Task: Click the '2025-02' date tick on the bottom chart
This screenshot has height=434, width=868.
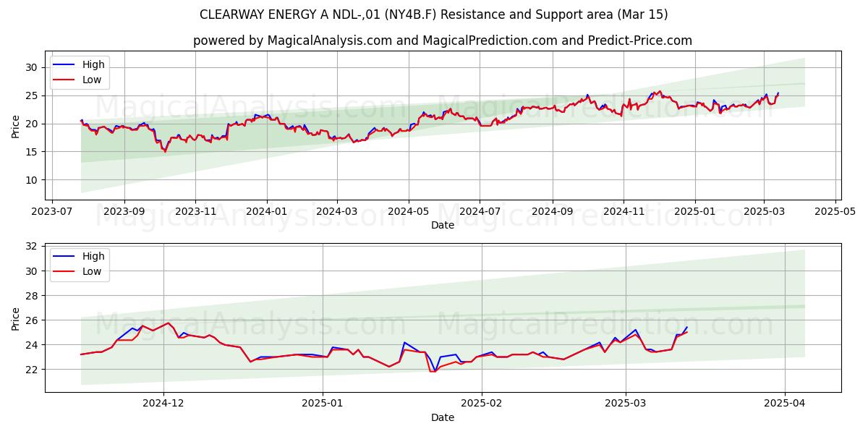Action: [482, 404]
